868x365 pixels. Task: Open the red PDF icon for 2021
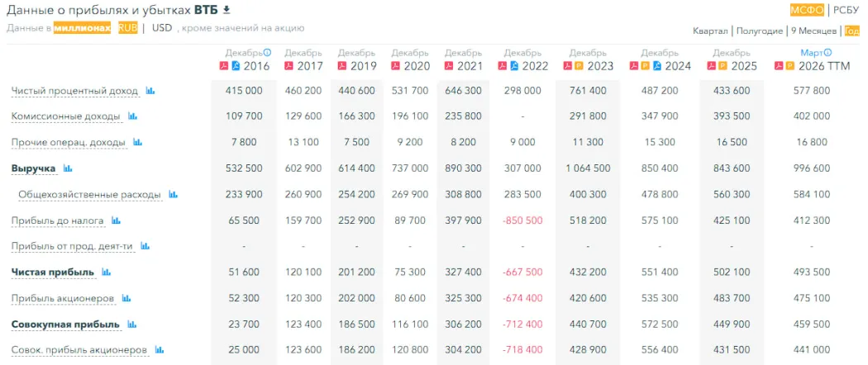[449, 65]
